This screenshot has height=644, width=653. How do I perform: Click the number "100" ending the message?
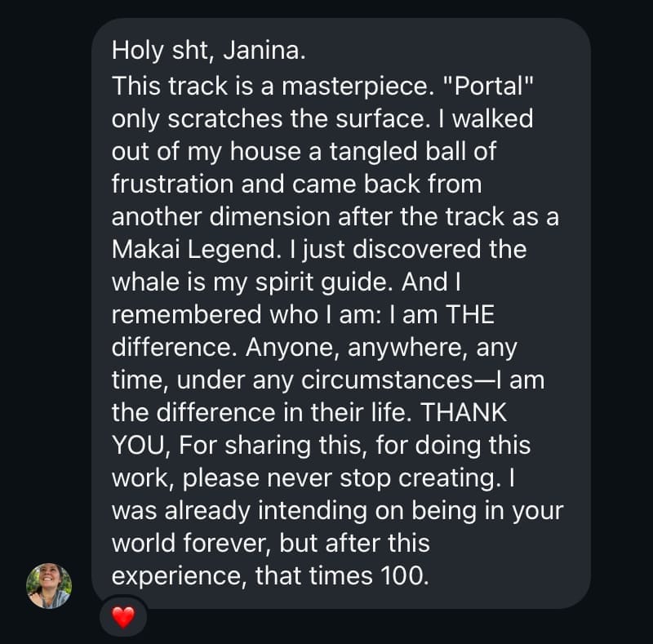[402, 575]
